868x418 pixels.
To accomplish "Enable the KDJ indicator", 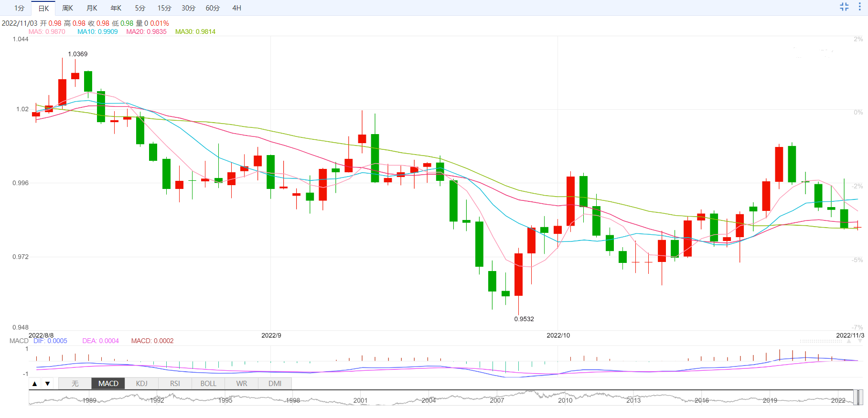I will 141,384.
